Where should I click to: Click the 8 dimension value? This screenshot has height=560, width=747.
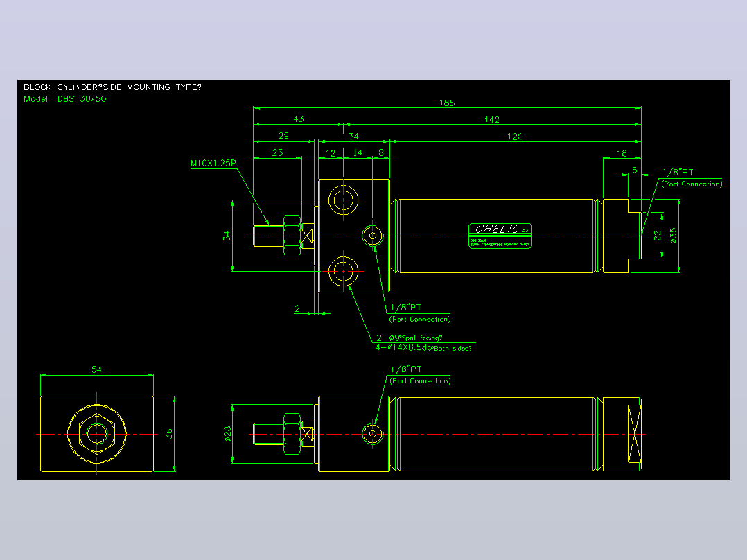(381, 152)
